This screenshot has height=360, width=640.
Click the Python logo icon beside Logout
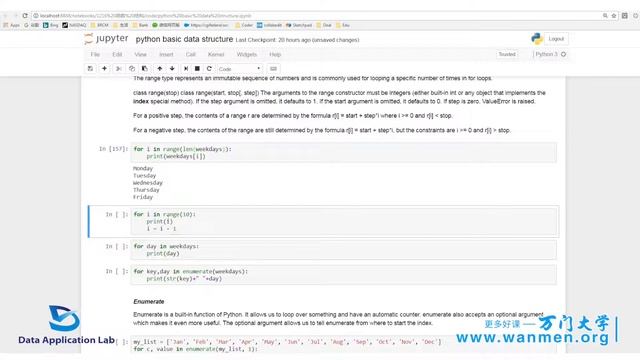coord(537,39)
